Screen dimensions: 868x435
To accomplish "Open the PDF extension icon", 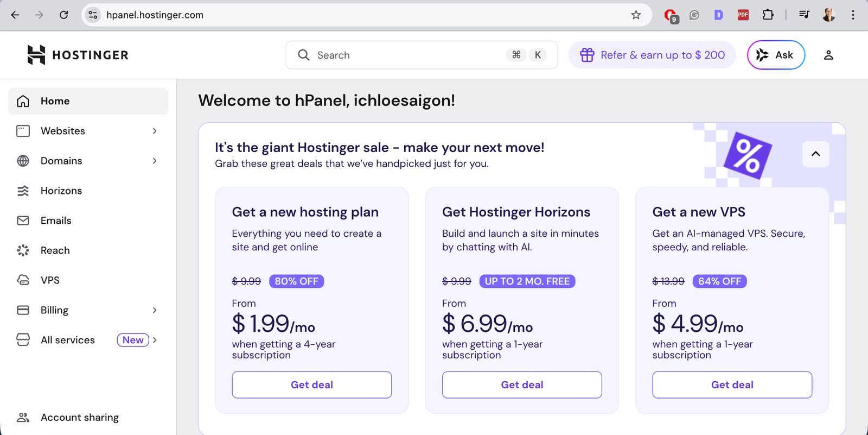I will 743,15.
